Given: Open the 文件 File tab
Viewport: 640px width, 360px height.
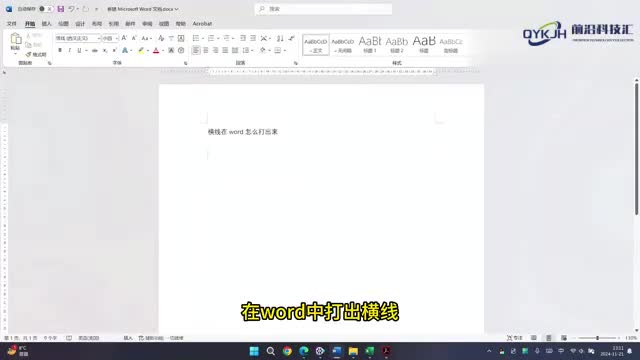Looking at the screenshot, I should (x=11, y=24).
